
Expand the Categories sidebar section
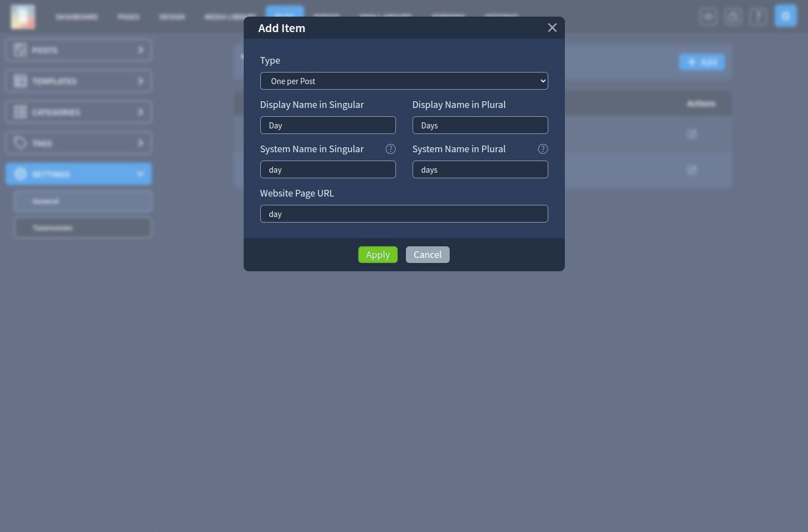click(x=79, y=112)
